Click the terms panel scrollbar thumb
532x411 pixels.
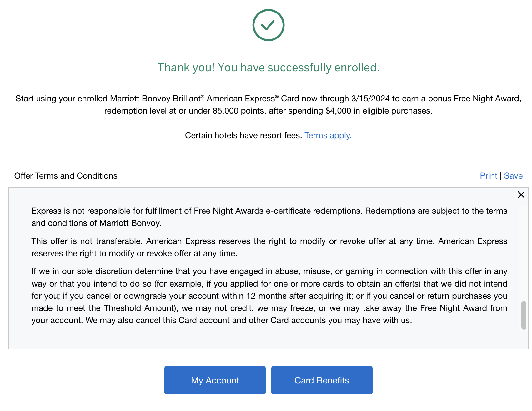pos(524,315)
